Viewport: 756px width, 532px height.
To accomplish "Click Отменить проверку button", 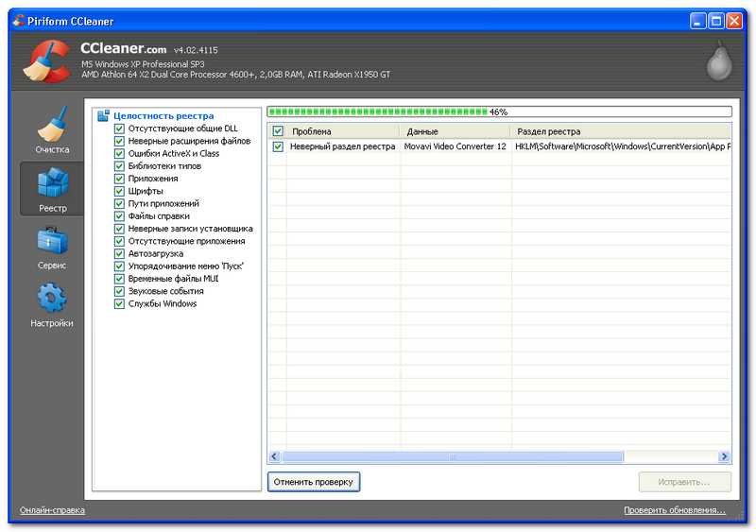I will pos(314,482).
